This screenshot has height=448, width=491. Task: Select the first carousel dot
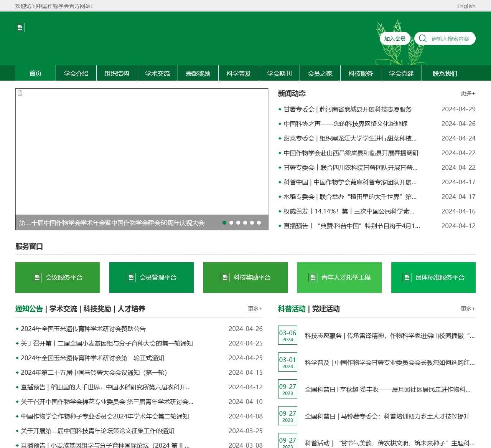224,223
